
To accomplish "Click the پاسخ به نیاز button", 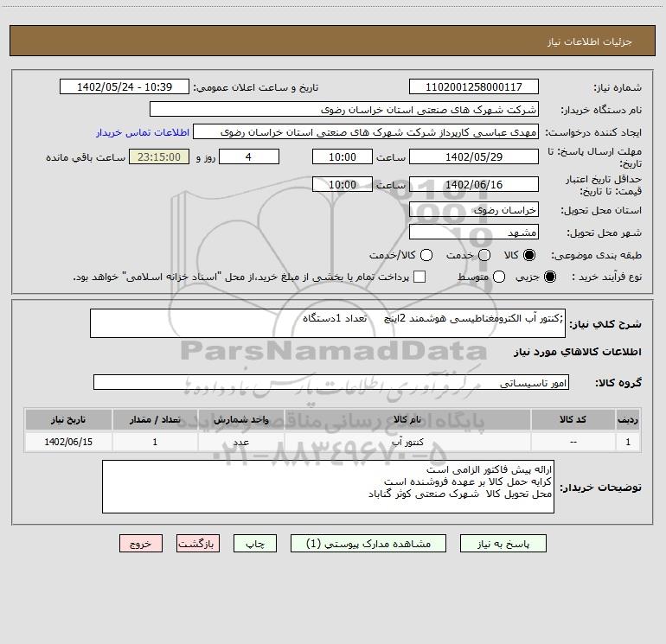I will (503, 544).
